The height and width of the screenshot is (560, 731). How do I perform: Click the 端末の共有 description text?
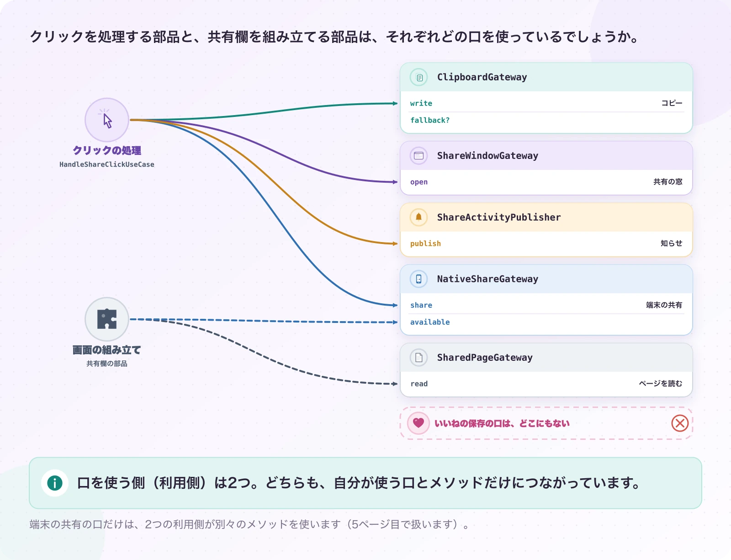[664, 305]
